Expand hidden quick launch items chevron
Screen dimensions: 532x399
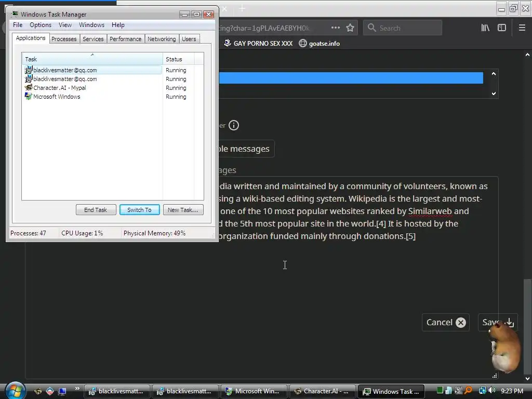tap(77, 389)
